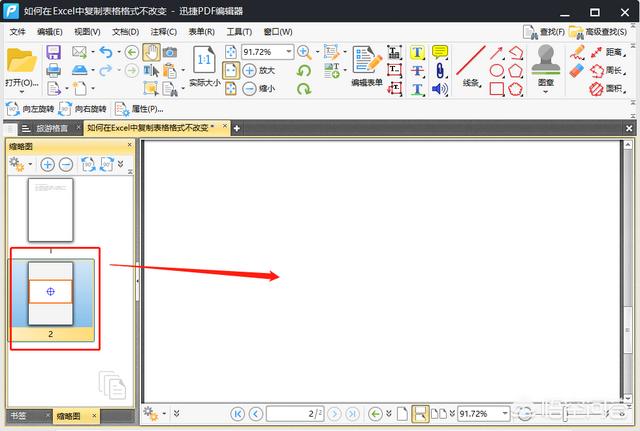Screen dimensions: 640x431
Task: Click the Save floppy disk icon
Action: tap(53, 52)
